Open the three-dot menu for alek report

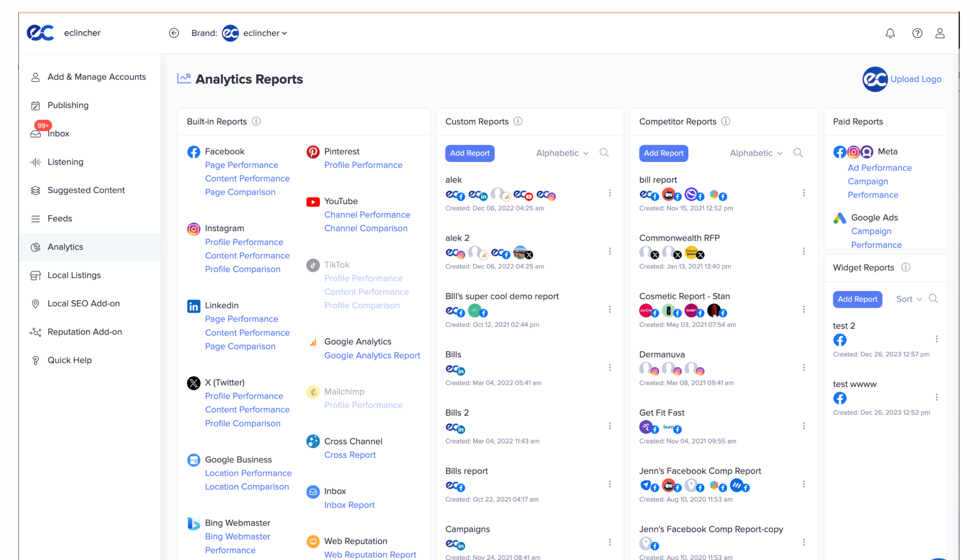pos(610,193)
